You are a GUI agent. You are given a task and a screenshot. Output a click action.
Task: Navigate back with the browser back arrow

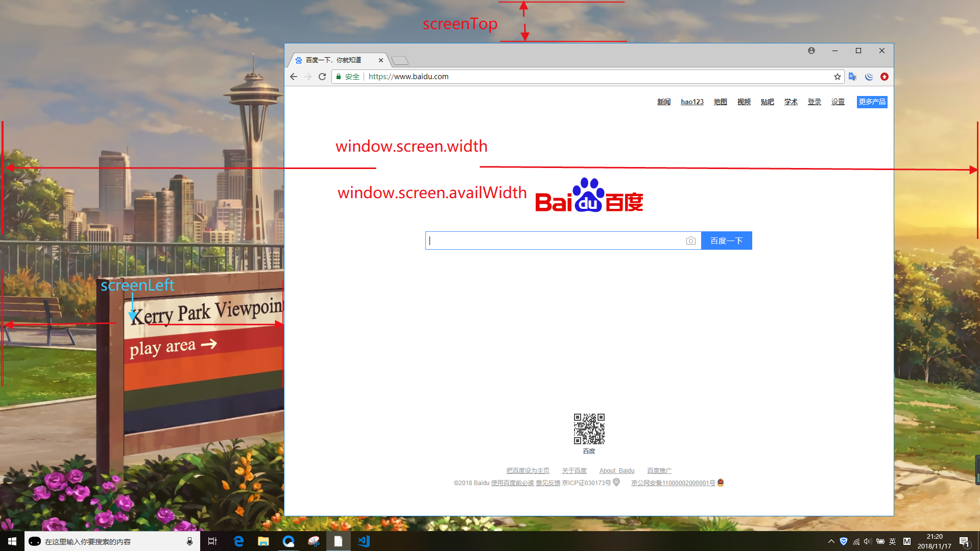293,77
